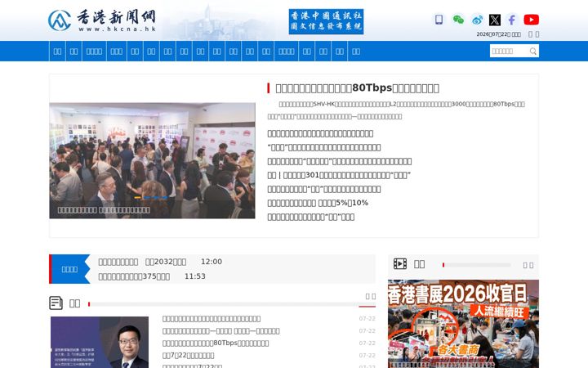This screenshot has height=368, width=588.
Task: Open the bold top headline mentioning 80Tbps
Action: pyautogui.click(x=357, y=88)
